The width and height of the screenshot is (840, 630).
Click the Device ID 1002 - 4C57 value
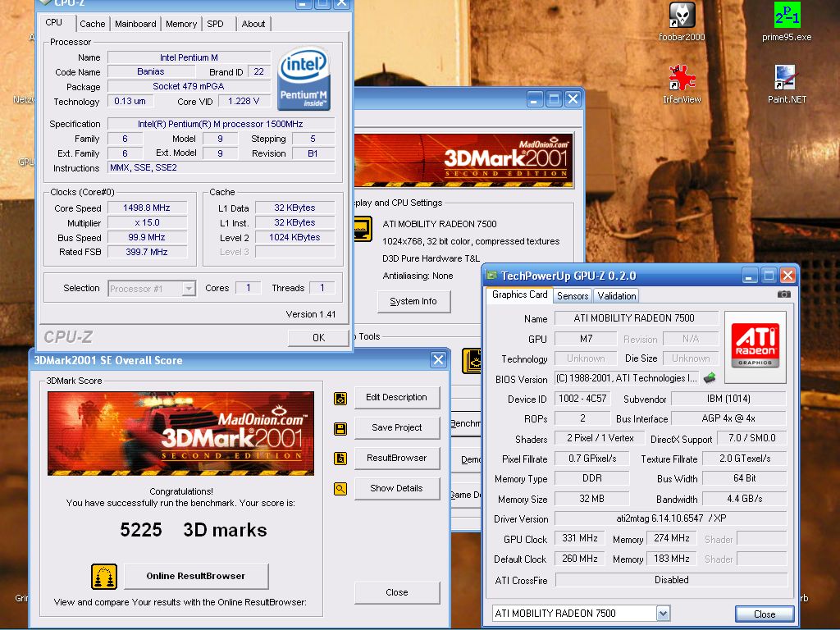click(582, 399)
